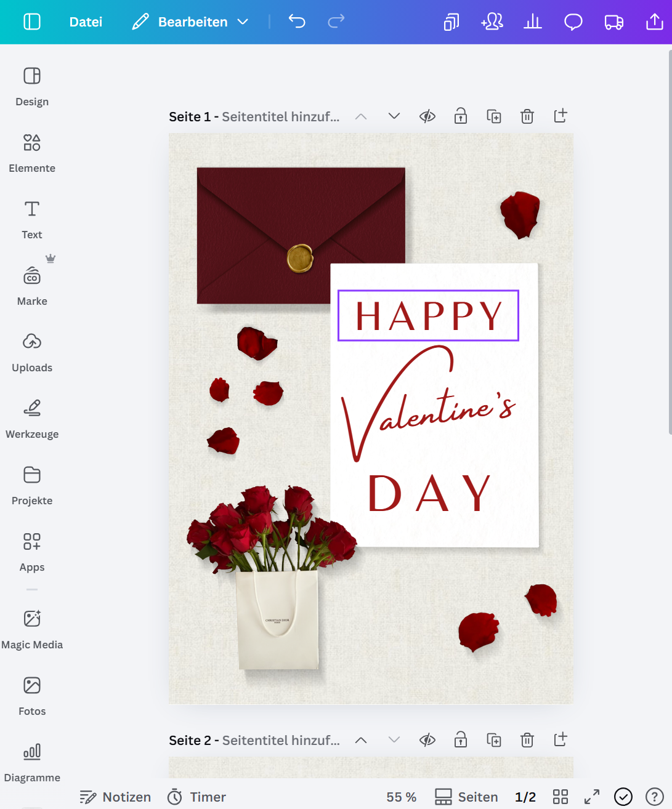Open the Notizen notes panel
This screenshot has width=672, height=809.
coord(115,797)
